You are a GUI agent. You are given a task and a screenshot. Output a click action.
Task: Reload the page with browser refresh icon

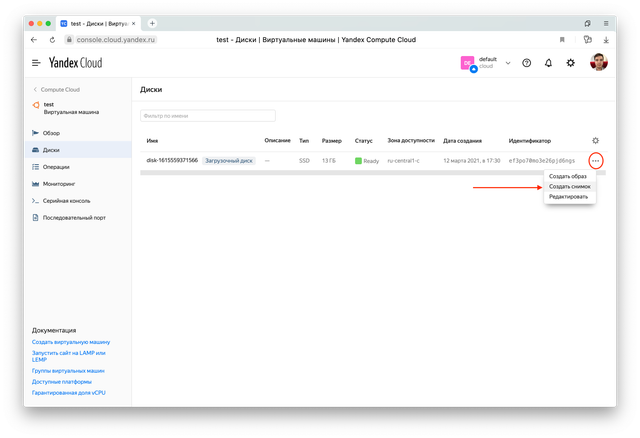click(x=53, y=39)
